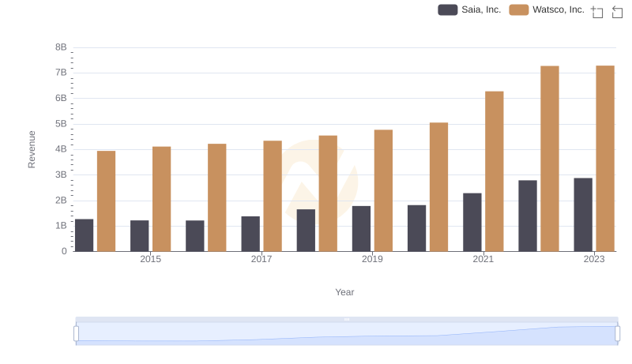Click the 8B y-axis label
Image resolution: width=632 pixels, height=364 pixels.
point(61,47)
